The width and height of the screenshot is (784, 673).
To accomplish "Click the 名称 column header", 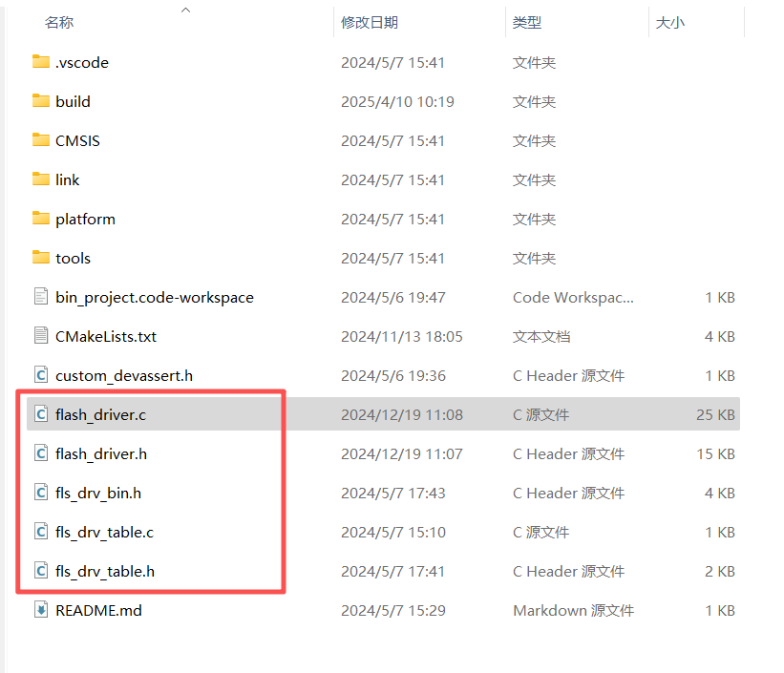I will pyautogui.click(x=59, y=22).
